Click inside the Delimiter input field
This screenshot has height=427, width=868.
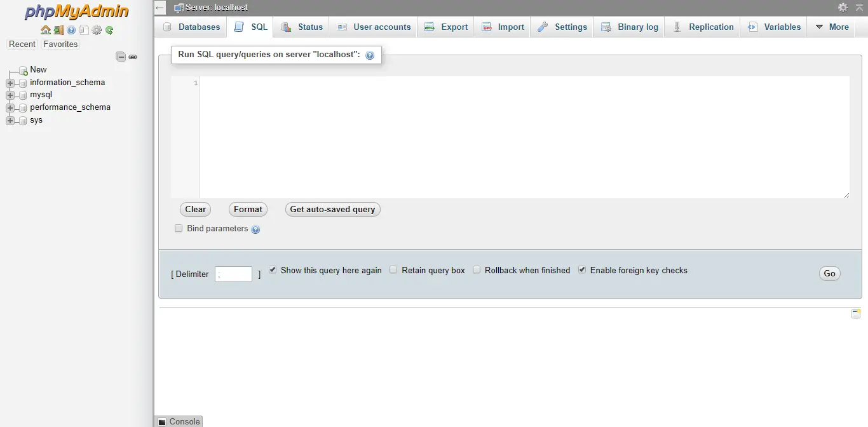[x=233, y=274]
